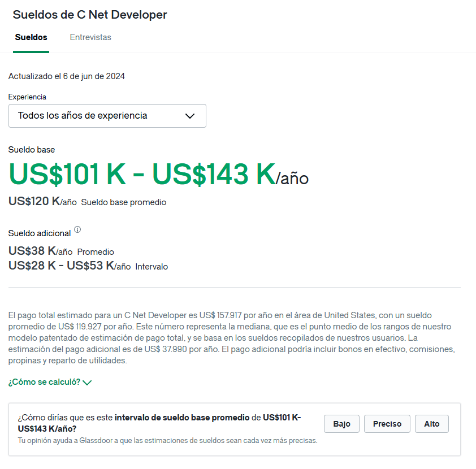Expand the ¿Cómo se calculó? section
Image resolution: width=476 pixels, height=469 pixels.
pos(50,382)
